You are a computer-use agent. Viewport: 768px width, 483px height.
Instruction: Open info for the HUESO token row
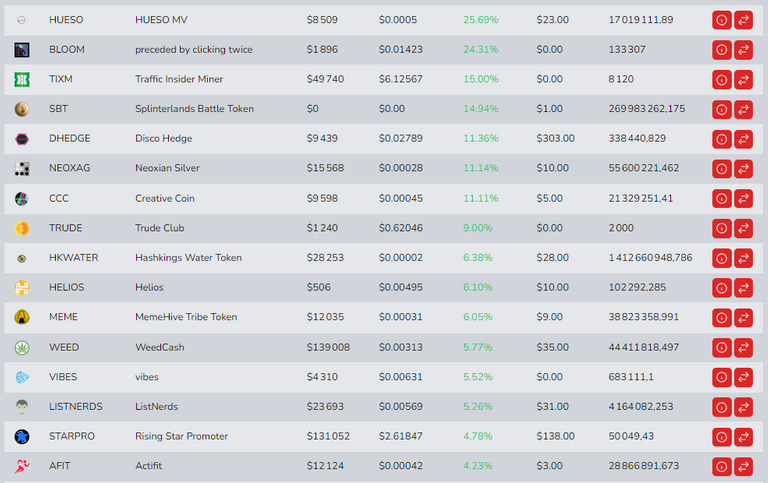(x=721, y=20)
